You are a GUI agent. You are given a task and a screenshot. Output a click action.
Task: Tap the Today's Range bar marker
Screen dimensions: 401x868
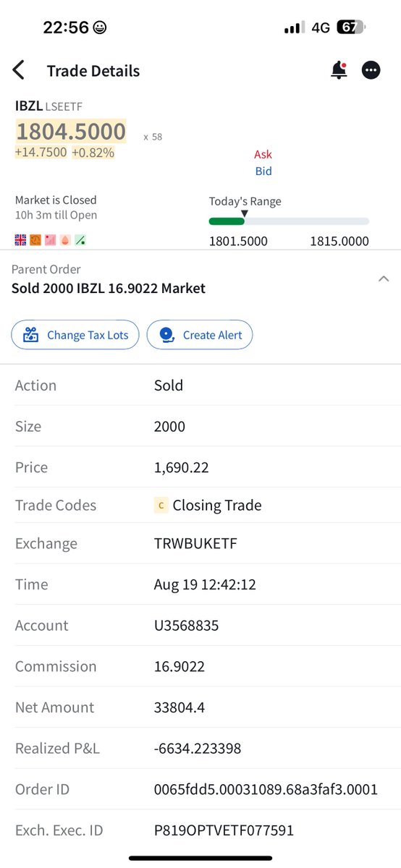click(245, 214)
